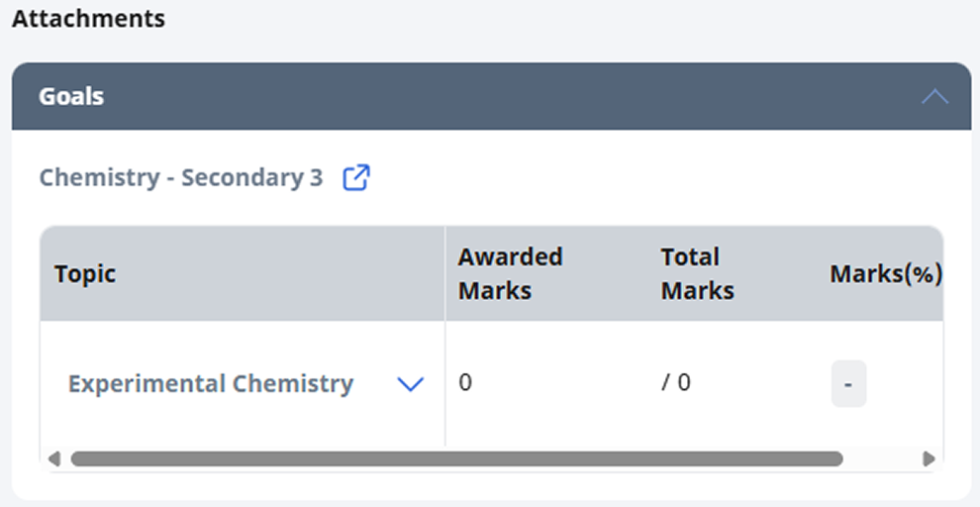Image resolution: width=980 pixels, height=507 pixels.
Task: Open the Chemistry - Secondary 3 link
Action: [x=181, y=177]
